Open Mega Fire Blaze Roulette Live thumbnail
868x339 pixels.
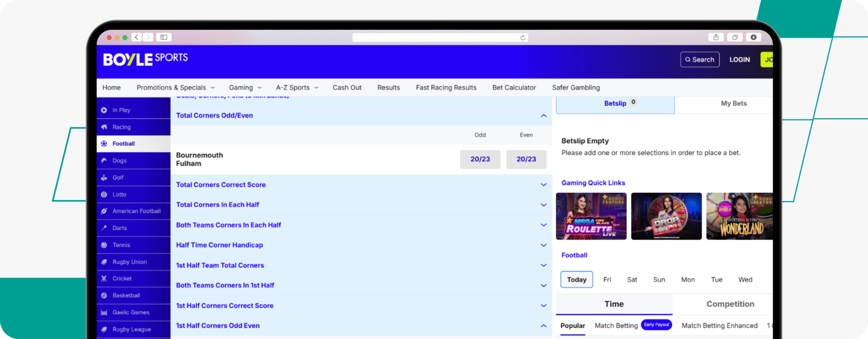pyautogui.click(x=591, y=216)
